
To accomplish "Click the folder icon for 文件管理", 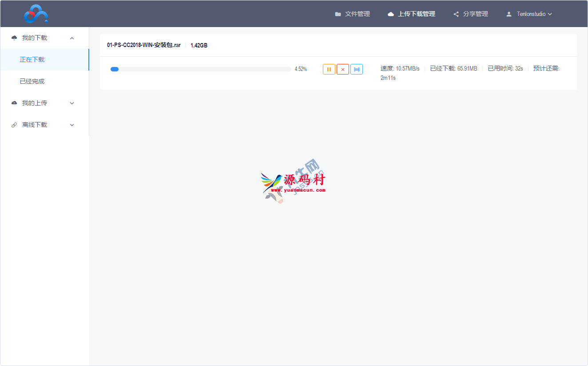I will tap(338, 14).
